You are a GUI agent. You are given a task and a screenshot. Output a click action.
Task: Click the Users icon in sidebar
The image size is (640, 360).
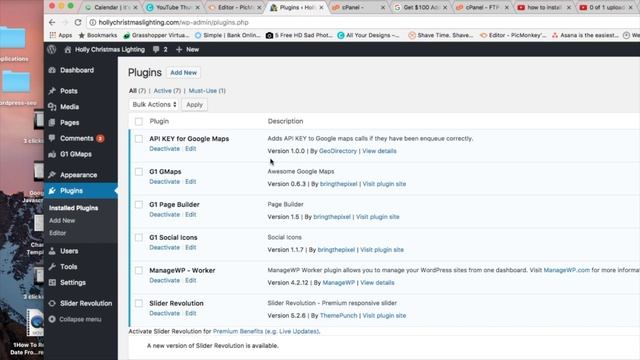52,251
